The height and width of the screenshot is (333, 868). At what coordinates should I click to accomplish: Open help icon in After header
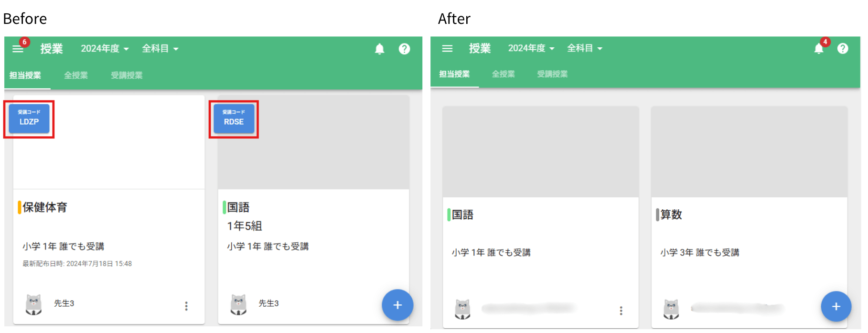[843, 48]
